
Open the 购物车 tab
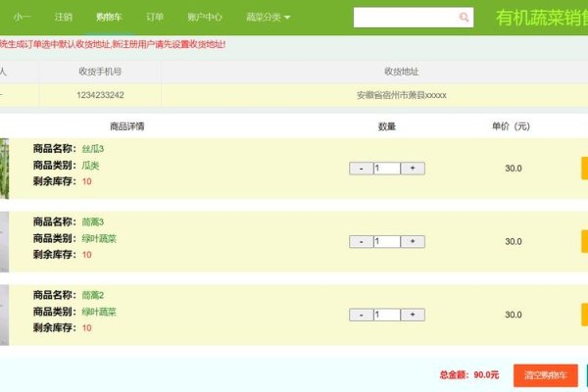click(109, 17)
